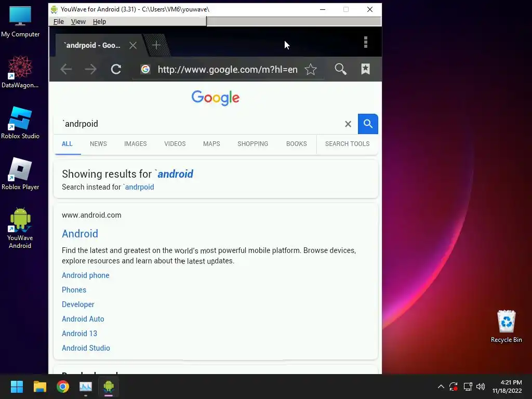
Task: Star the page as a bookmark
Action: (x=311, y=69)
